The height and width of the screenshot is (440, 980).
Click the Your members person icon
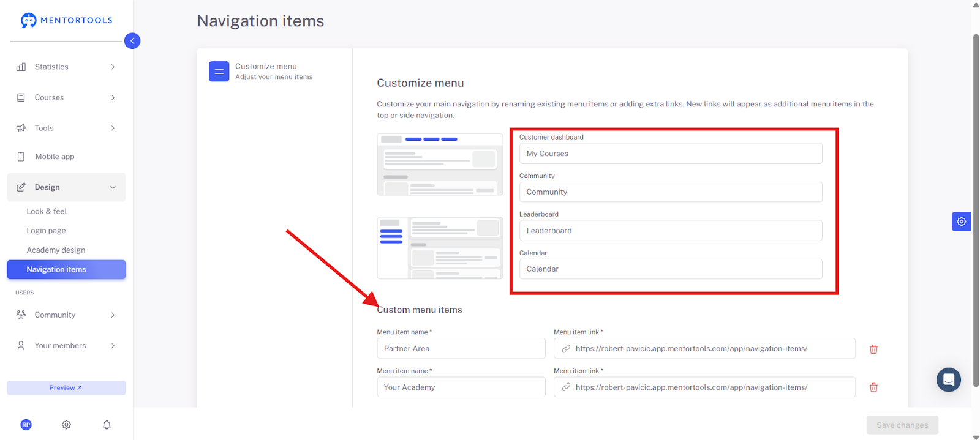point(21,345)
